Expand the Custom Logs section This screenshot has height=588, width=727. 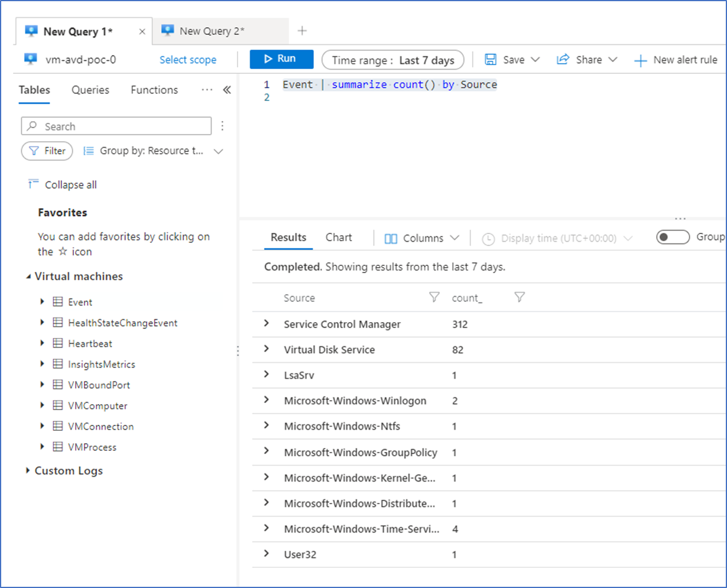point(28,470)
